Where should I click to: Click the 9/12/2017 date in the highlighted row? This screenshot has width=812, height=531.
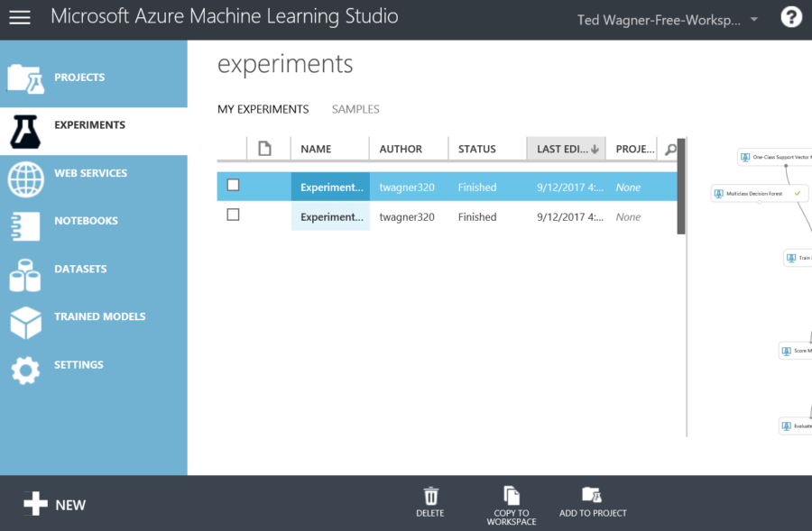570,188
